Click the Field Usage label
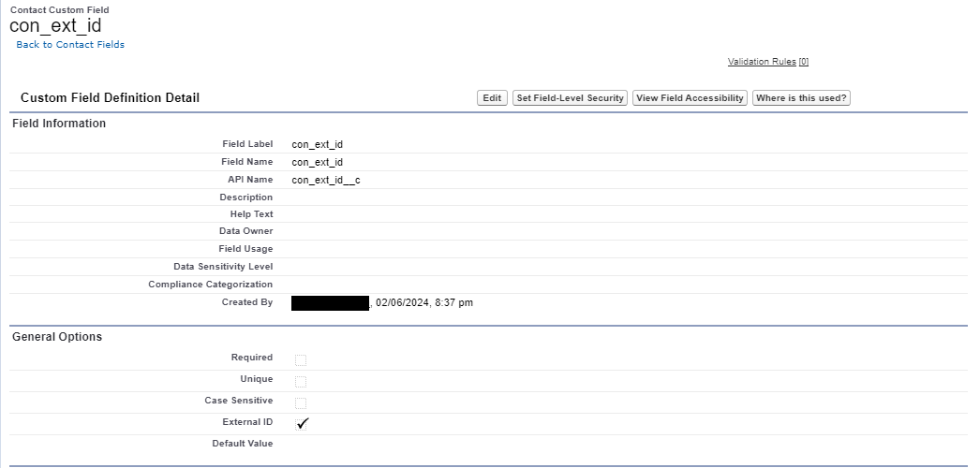 (x=245, y=248)
